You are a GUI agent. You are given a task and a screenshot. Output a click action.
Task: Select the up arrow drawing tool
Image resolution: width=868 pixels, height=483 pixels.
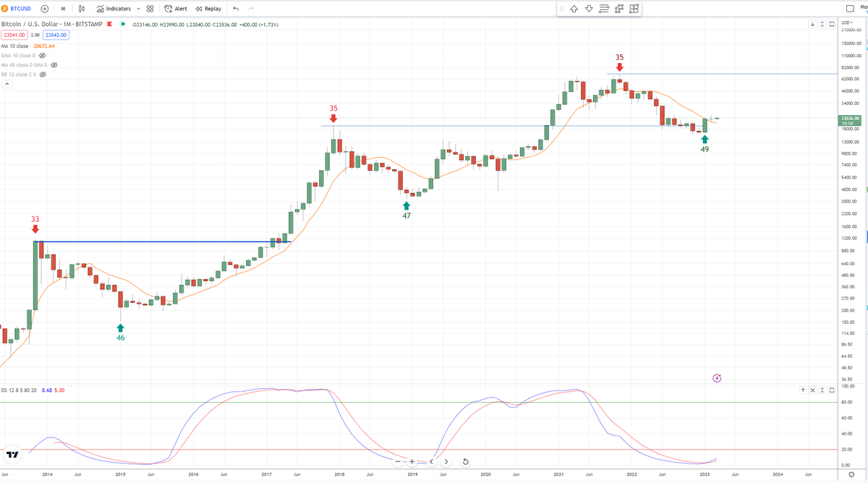coord(574,9)
